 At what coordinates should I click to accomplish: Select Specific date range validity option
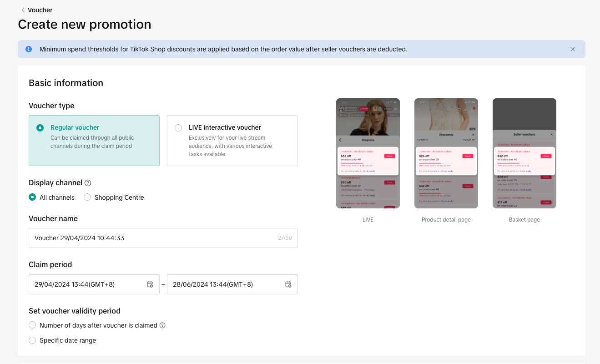coord(32,340)
